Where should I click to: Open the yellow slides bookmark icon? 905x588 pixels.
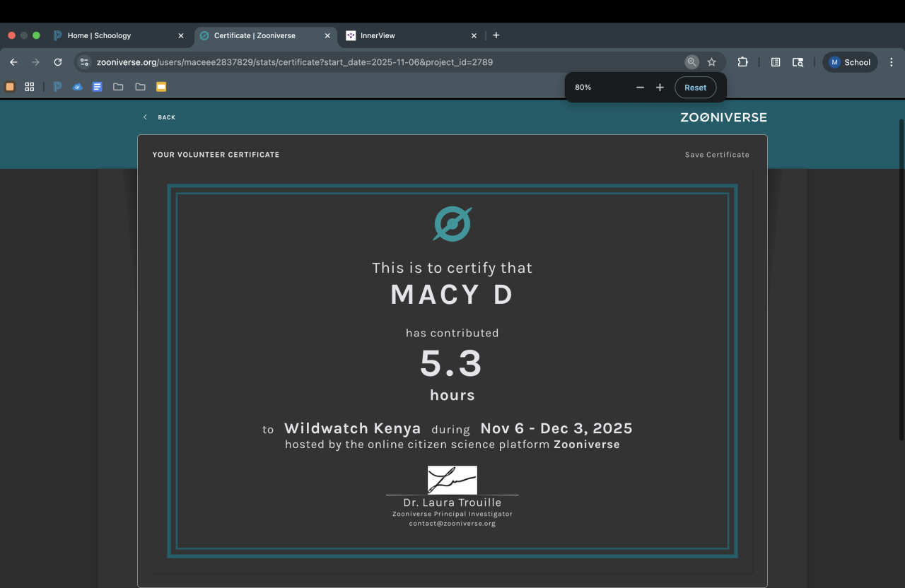161,87
